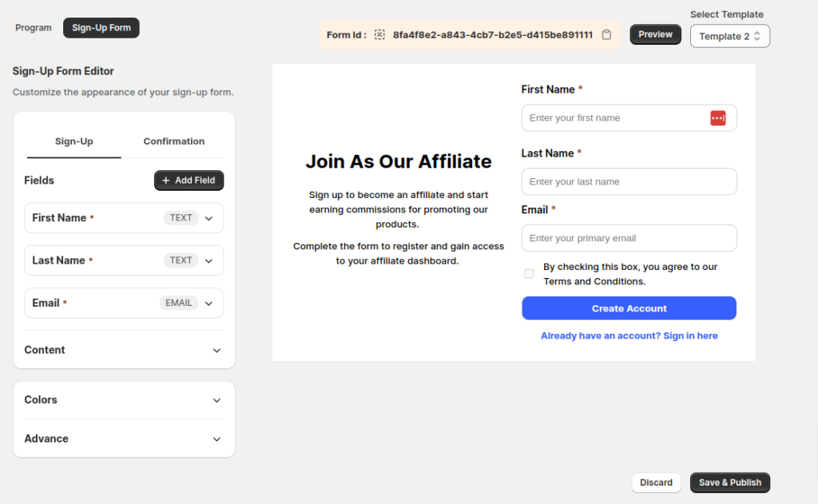Screen dimensions: 818x504
Task: Click the primary email input field
Action: [x=629, y=238]
